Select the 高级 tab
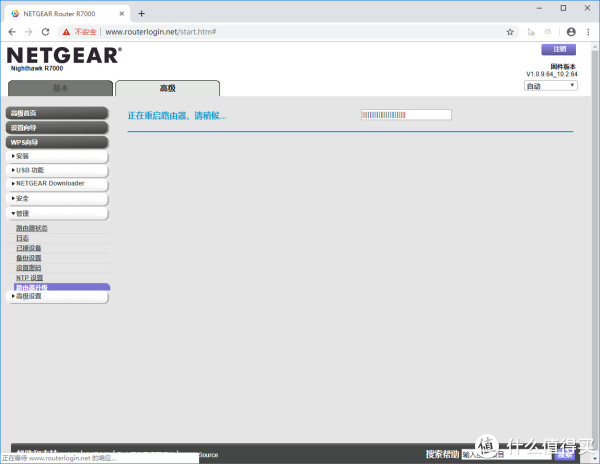Image resolution: width=600 pixels, height=464 pixels. pyautogui.click(x=168, y=88)
